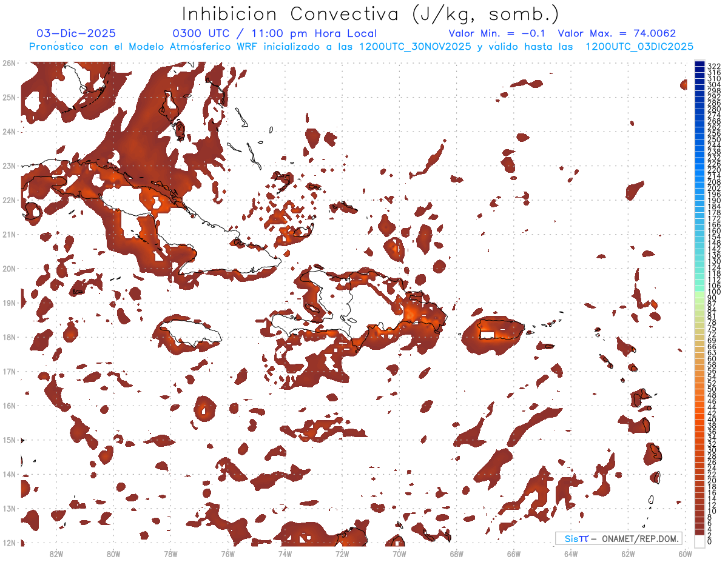Click the 12N latitude label
This screenshot has width=728, height=562.
(x=8, y=543)
